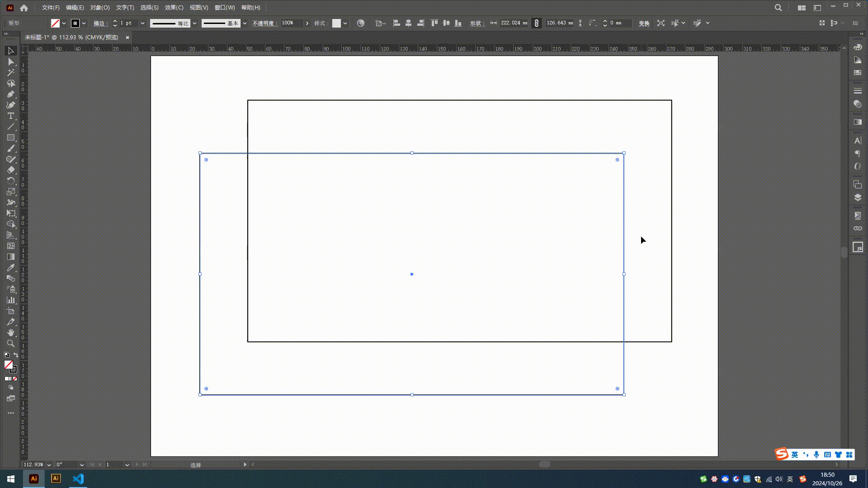The width and height of the screenshot is (868, 488).
Task: Select the Line Segment tool
Action: coord(11,127)
